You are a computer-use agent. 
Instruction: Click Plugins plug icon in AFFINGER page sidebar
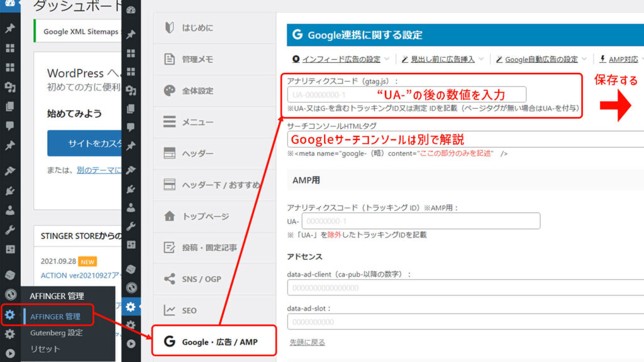[x=131, y=189]
